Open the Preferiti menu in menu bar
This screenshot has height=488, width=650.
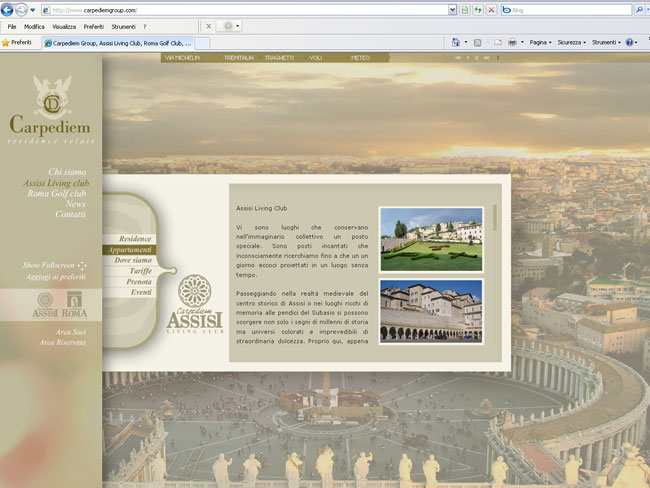tap(94, 27)
